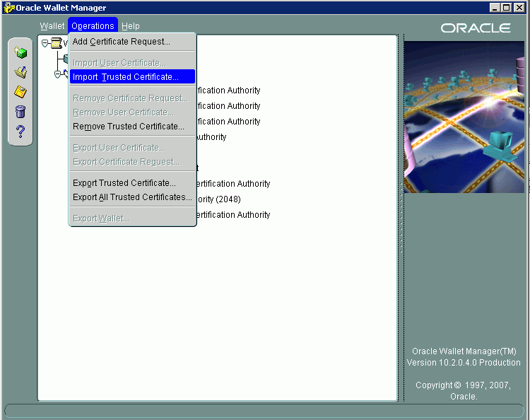Select the tree row ending 'uthority'
The image size is (530, 420).
(x=211, y=137)
